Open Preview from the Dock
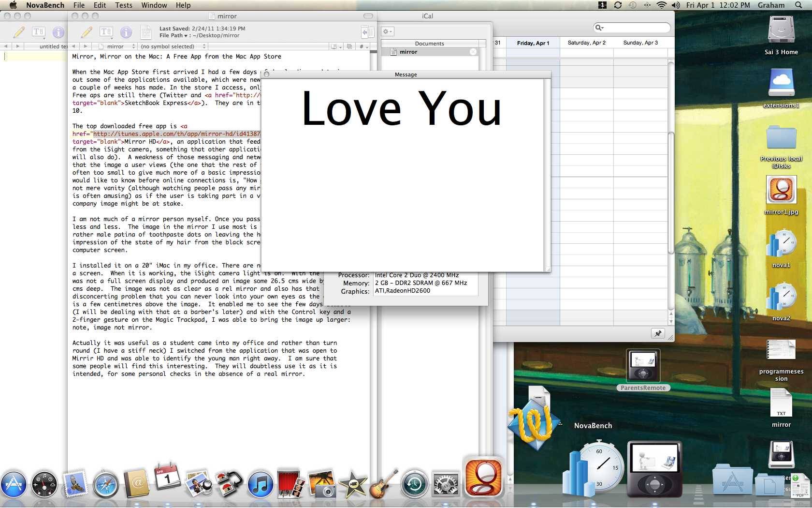The image size is (812, 508). (198, 484)
